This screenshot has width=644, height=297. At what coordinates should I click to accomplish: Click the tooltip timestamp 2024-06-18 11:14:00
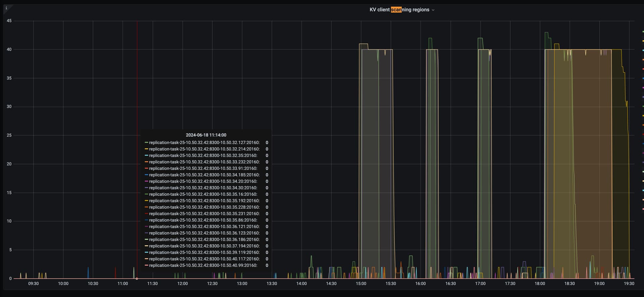point(206,135)
